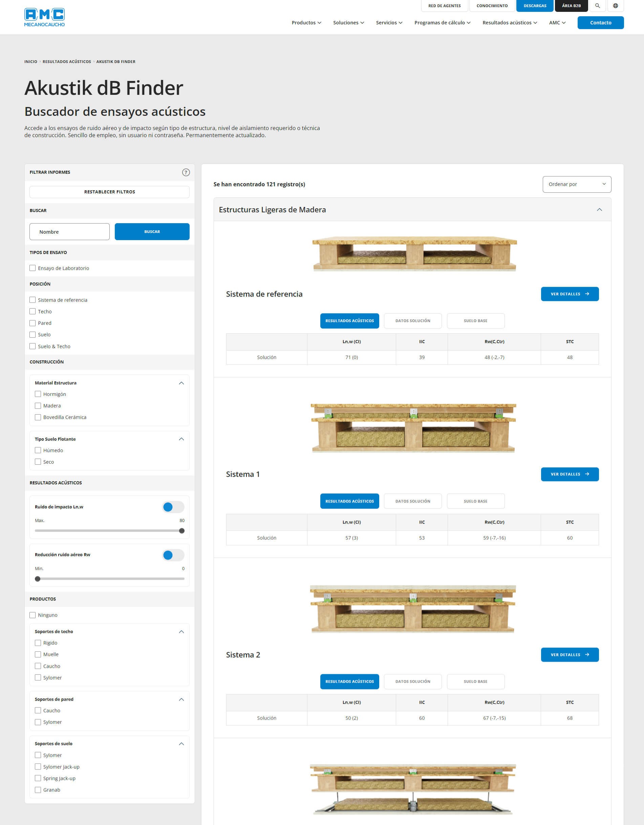The width and height of the screenshot is (644, 825).
Task: Click the Restablecer Filtros button
Action: pyautogui.click(x=110, y=192)
